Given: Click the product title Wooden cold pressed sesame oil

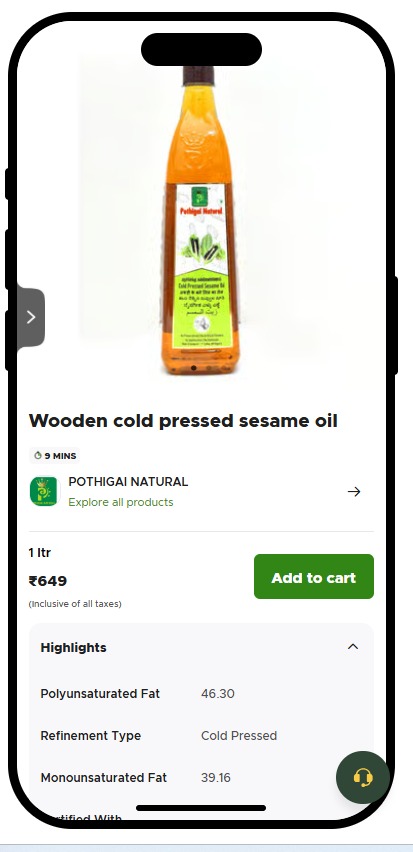Looking at the screenshot, I should coord(183,421).
